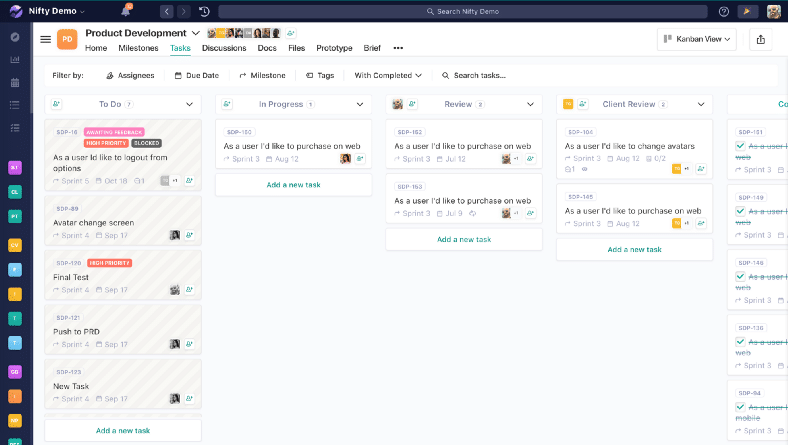
Task: Click the add assignee icon in Client Review header
Action: pos(582,104)
